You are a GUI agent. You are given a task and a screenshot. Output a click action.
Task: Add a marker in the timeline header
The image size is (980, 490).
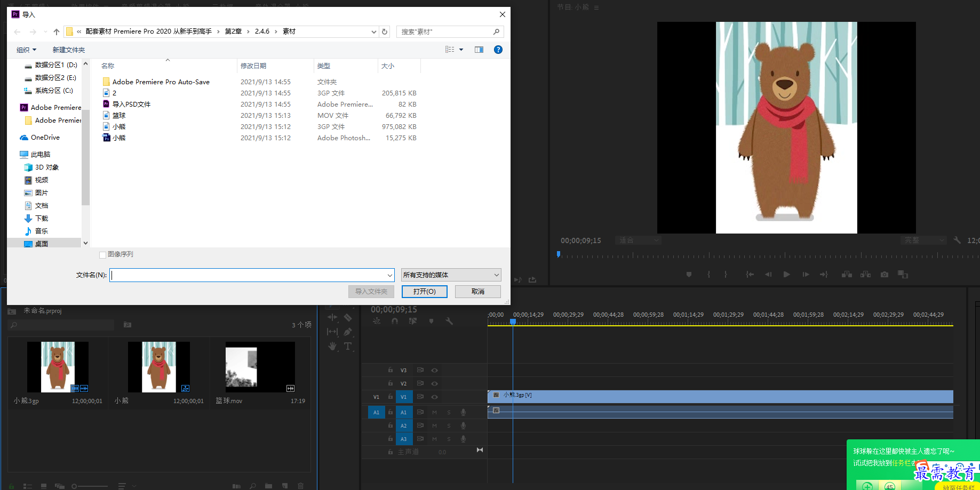point(431,321)
